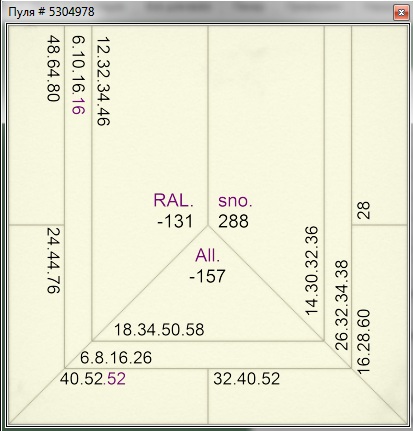This screenshot has height=431, width=413.
Task: Click the score -131 under RAL.
Action: pos(175,221)
